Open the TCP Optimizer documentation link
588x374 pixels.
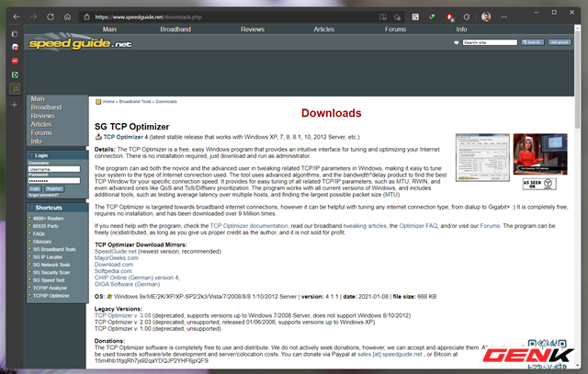pos(249,226)
